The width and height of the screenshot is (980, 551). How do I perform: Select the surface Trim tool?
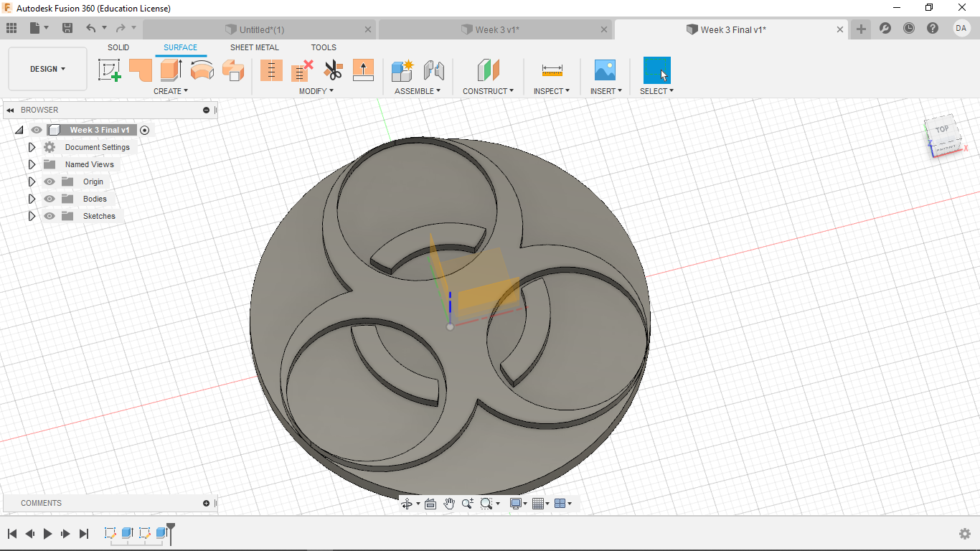pyautogui.click(x=271, y=70)
